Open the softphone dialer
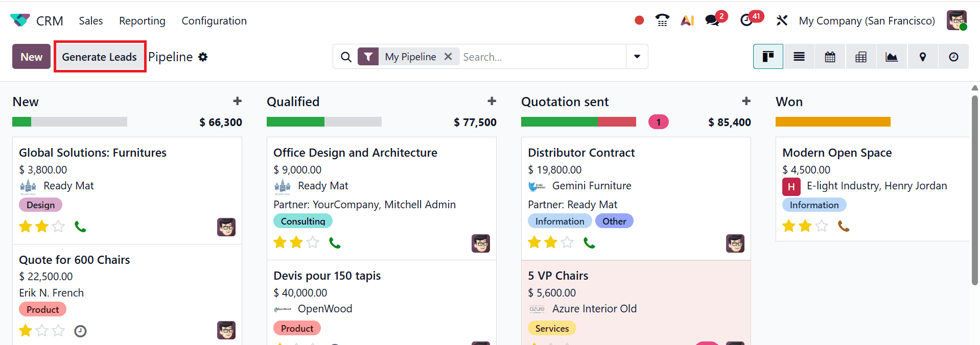 (x=662, y=20)
